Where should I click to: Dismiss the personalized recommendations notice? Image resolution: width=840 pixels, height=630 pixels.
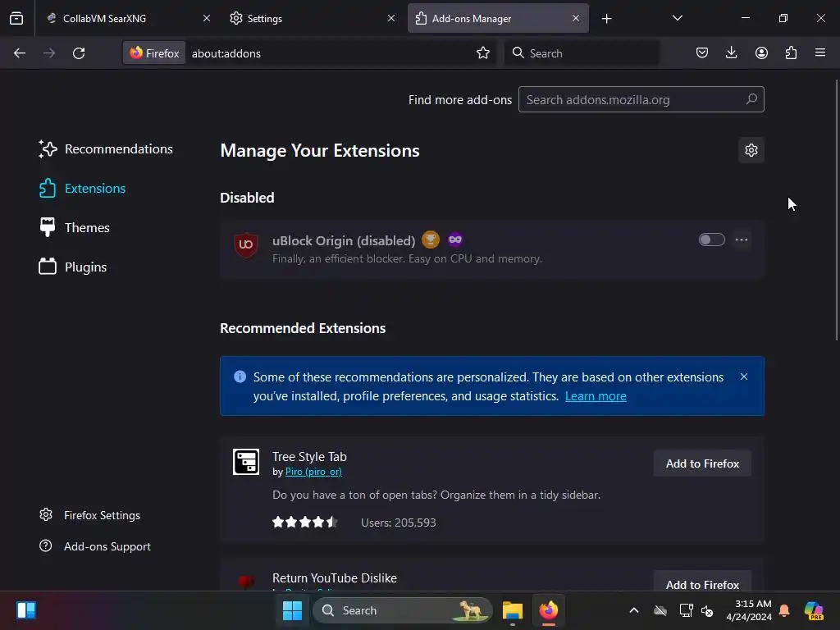coord(743,377)
